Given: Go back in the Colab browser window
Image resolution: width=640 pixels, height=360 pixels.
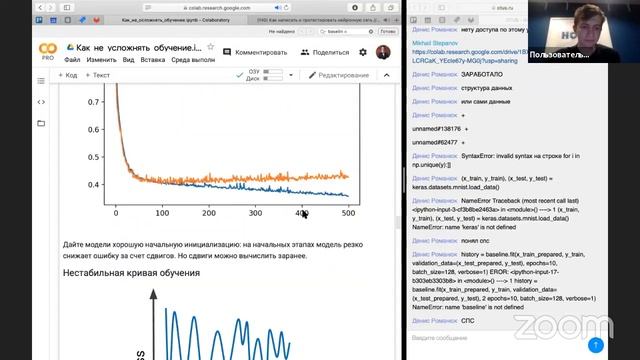Looking at the screenshot, I should coord(40,7).
